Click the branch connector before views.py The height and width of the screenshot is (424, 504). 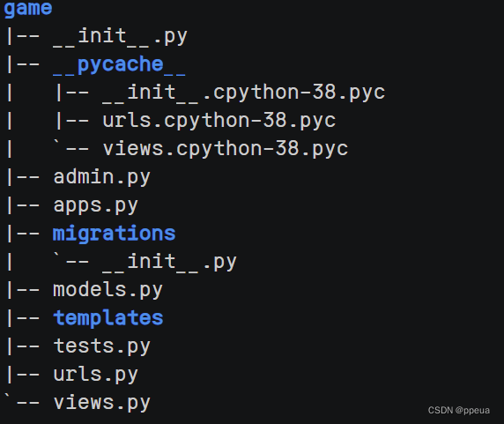pos(22,401)
